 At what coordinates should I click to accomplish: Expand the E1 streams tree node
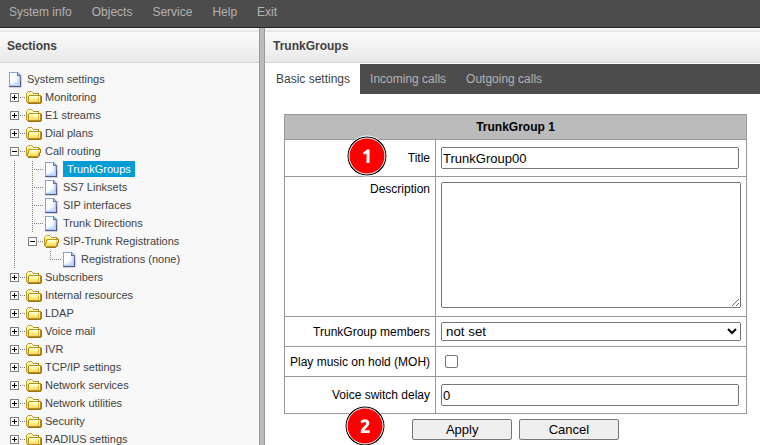tap(15, 115)
